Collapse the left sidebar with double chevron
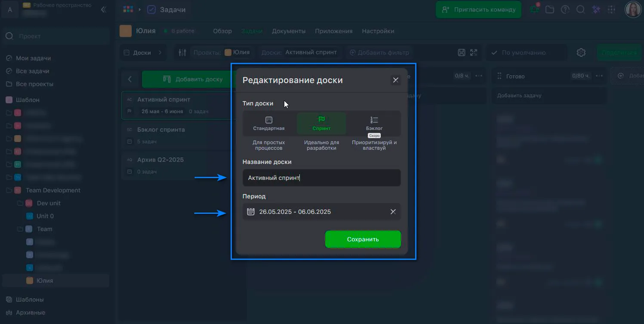644x324 pixels. (103, 9)
